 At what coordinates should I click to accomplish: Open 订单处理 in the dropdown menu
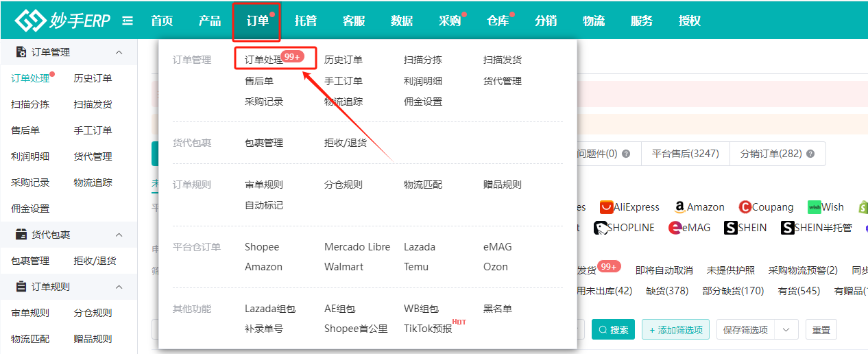tap(263, 60)
